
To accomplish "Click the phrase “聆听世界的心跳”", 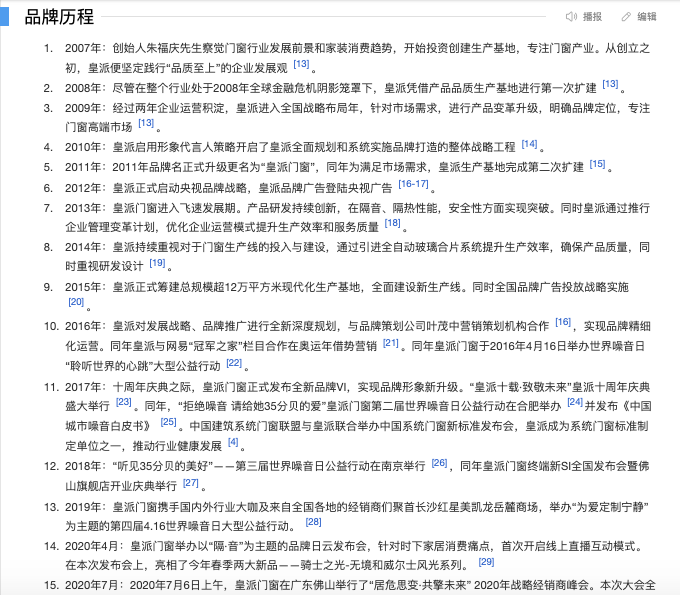I will (x=109, y=366).
